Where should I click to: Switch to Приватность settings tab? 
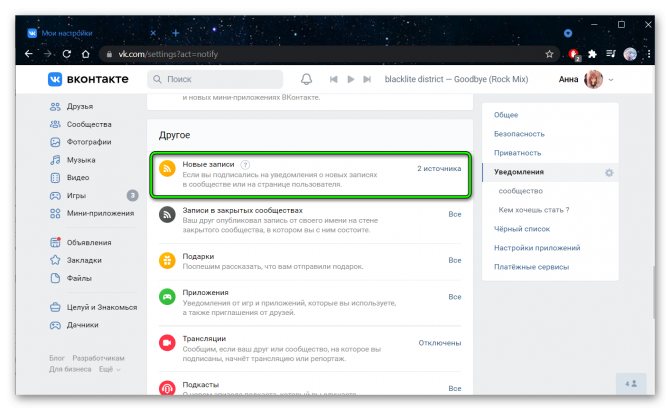pos(517,153)
